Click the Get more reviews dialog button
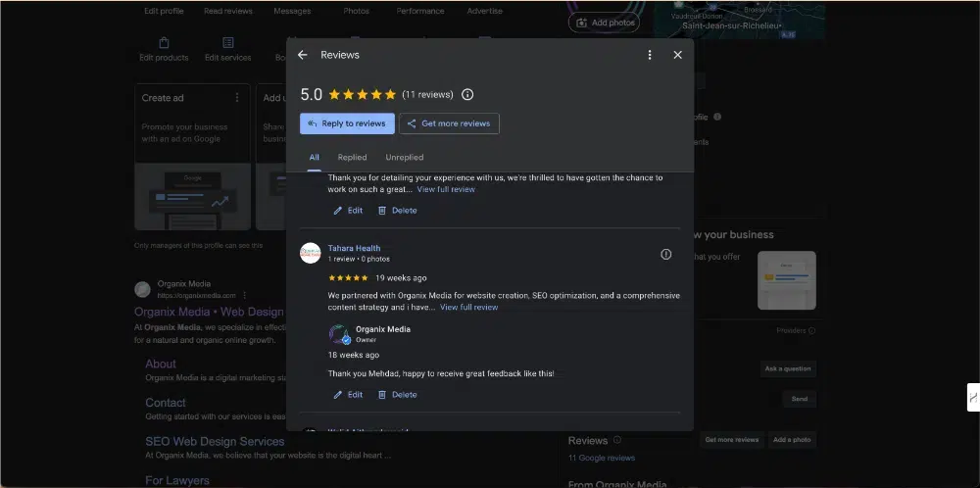 (x=449, y=123)
